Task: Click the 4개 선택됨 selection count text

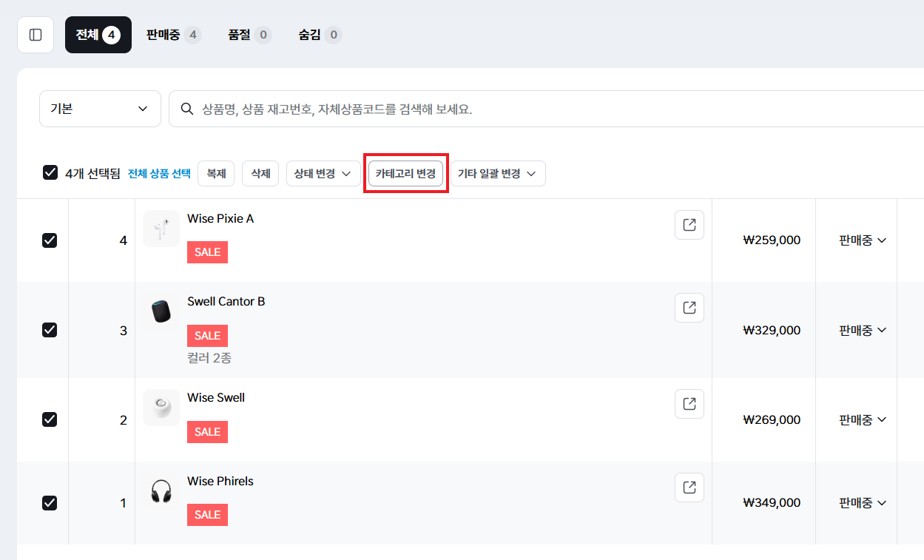Action: tap(92, 173)
